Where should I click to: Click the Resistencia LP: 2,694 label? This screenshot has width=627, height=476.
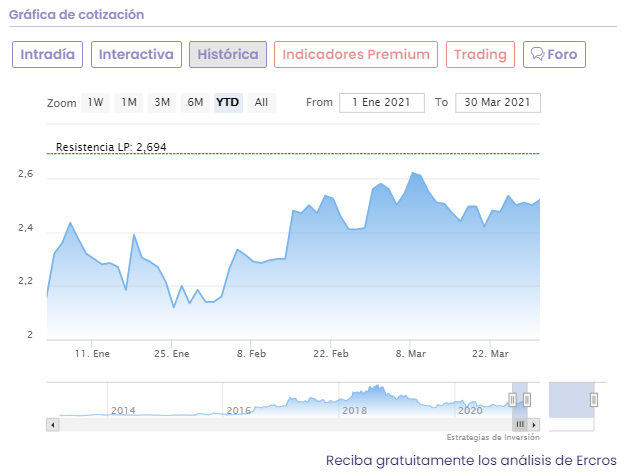[111, 147]
